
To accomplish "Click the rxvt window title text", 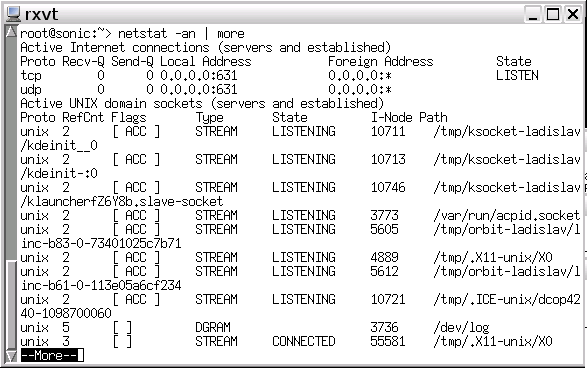I will click(x=41, y=15).
